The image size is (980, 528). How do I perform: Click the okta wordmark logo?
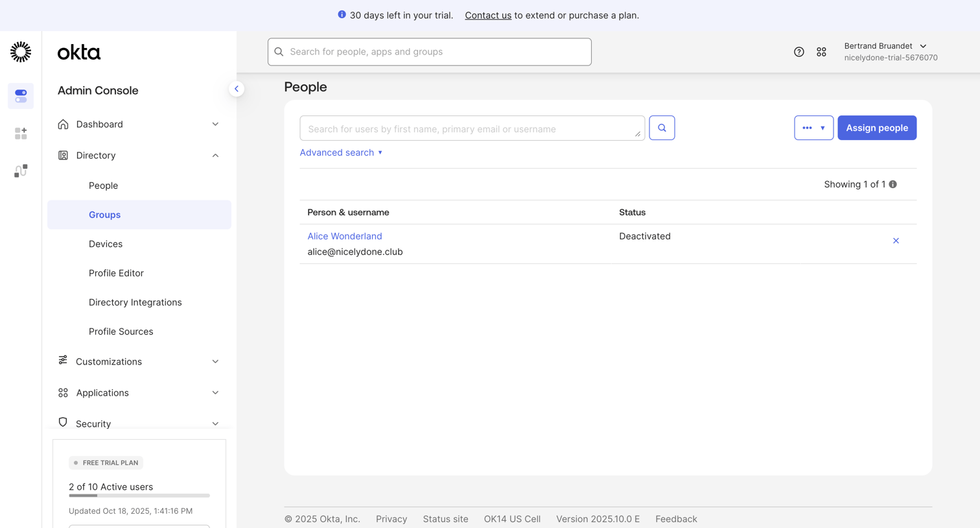pyautogui.click(x=79, y=53)
